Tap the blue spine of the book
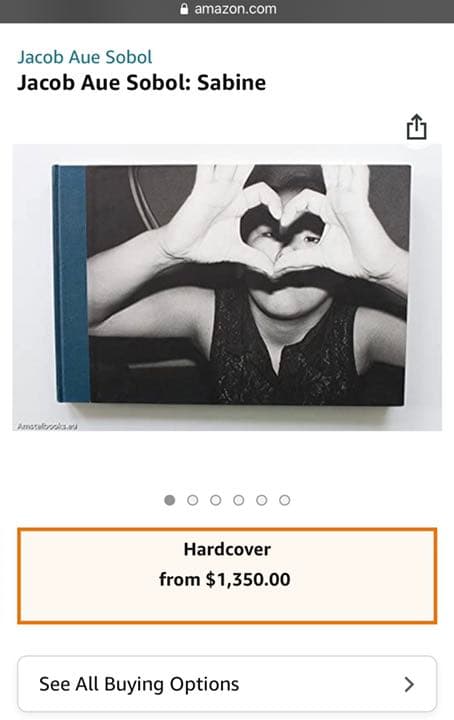This screenshot has height=720, width=454. 70,284
